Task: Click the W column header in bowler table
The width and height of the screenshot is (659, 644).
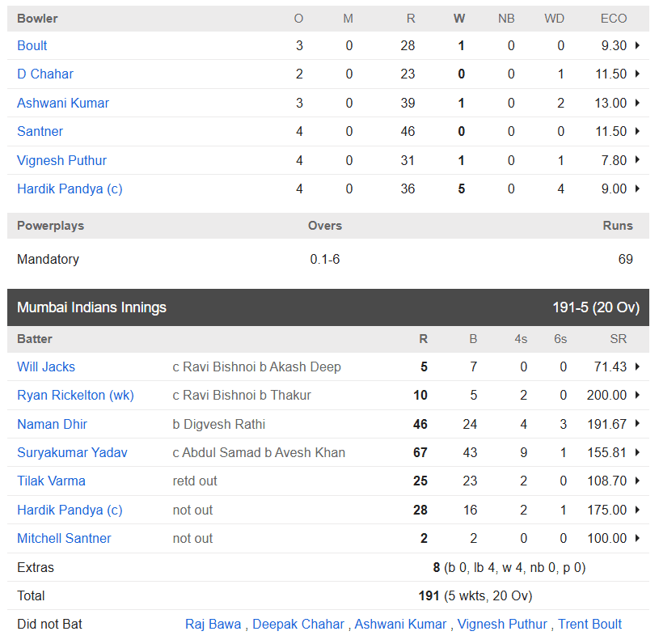Action: pos(459,19)
